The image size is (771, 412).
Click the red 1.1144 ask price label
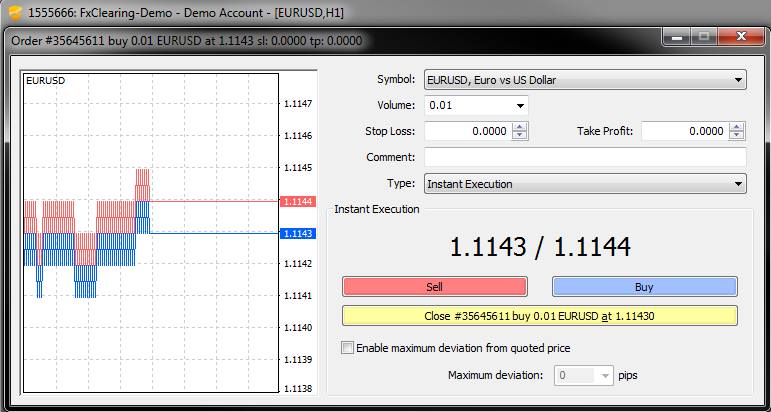(x=299, y=202)
